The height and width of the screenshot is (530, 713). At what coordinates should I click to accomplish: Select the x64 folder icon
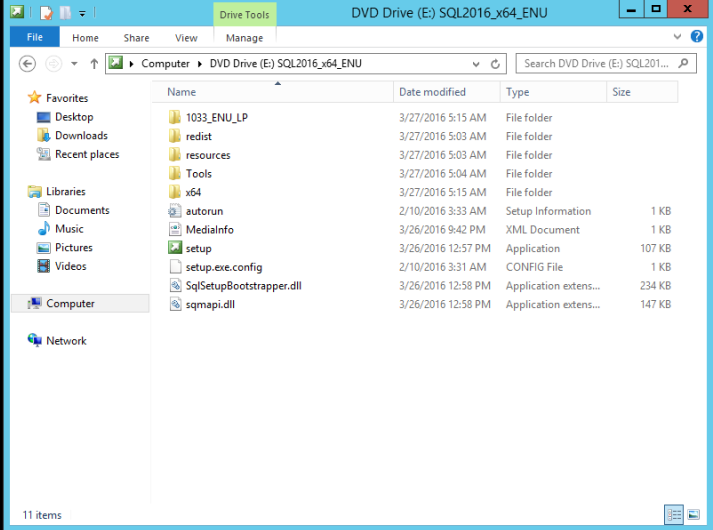coord(175,192)
